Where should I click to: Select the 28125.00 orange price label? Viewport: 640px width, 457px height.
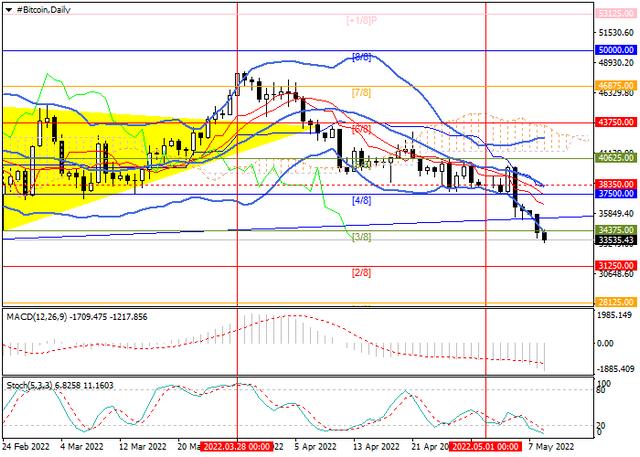click(x=616, y=302)
